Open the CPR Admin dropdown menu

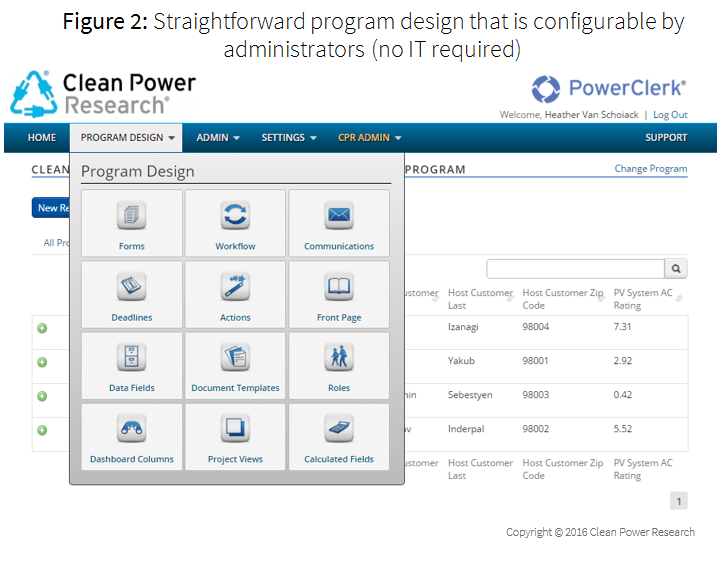pos(370,138)
